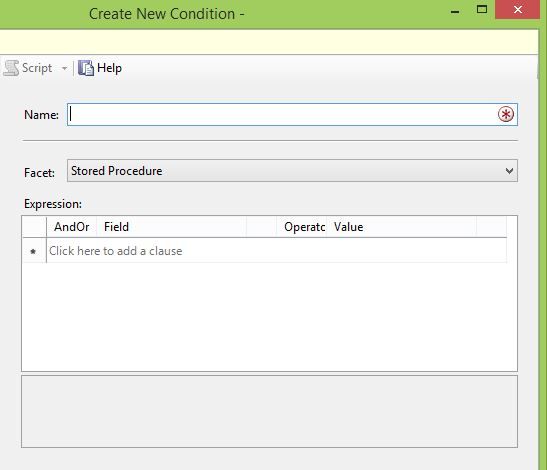Image resolution: width=547 pixels, height=470 pixels.
Task: Open the Facet Stored Procedure dropdown
Action: click(292, 171)
